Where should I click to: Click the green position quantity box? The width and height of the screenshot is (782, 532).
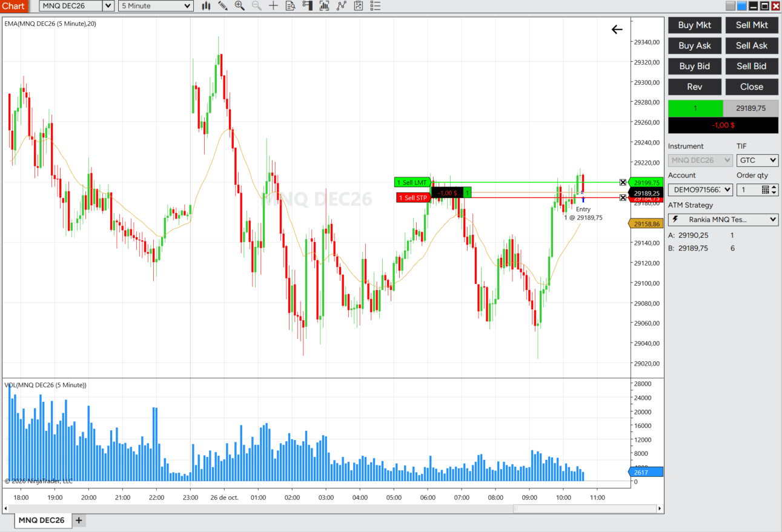[x=695, y=108]
